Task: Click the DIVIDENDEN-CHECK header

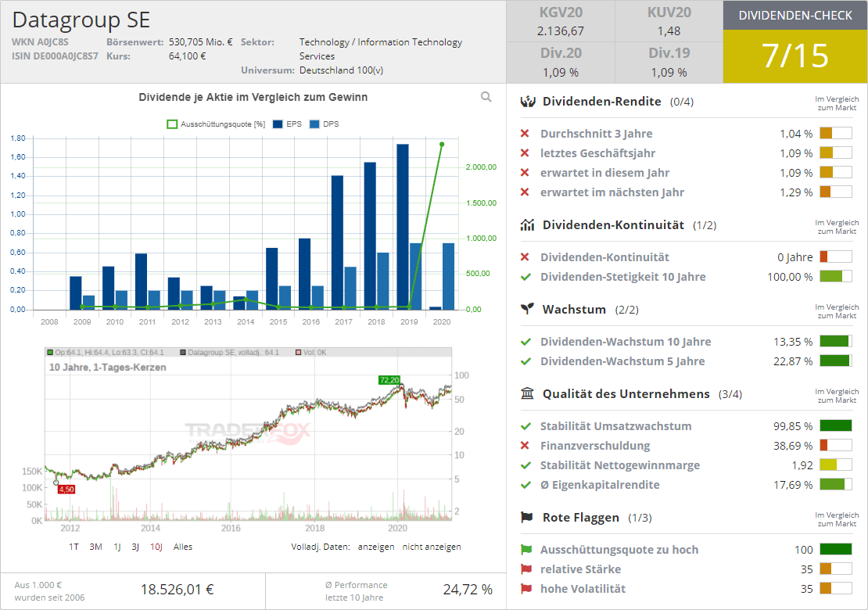Action: click(x=795, y=16)
